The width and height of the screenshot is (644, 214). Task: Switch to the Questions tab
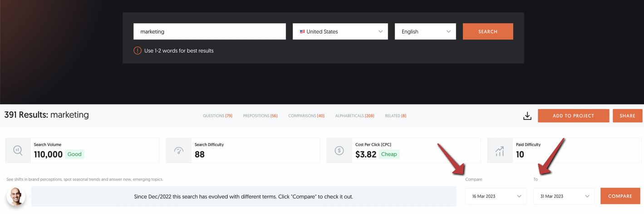click(x=217, y=116)
